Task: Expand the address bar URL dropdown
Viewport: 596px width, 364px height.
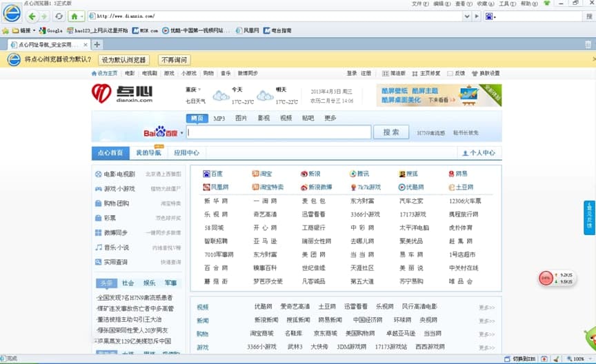Action: click(466, 16)
